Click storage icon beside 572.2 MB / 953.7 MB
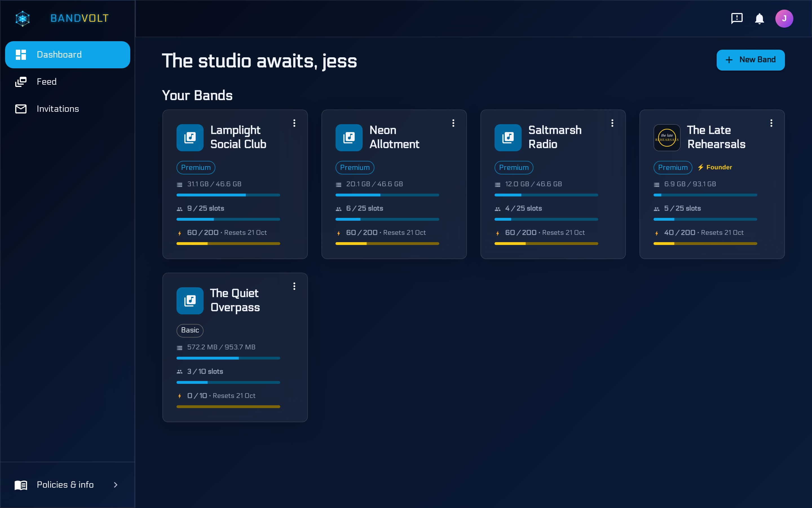 (x=180, y=347)
